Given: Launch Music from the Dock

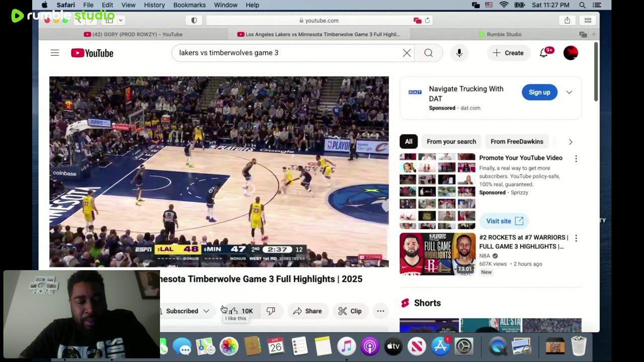Looking at the screenshot, I should click(346, 347).
